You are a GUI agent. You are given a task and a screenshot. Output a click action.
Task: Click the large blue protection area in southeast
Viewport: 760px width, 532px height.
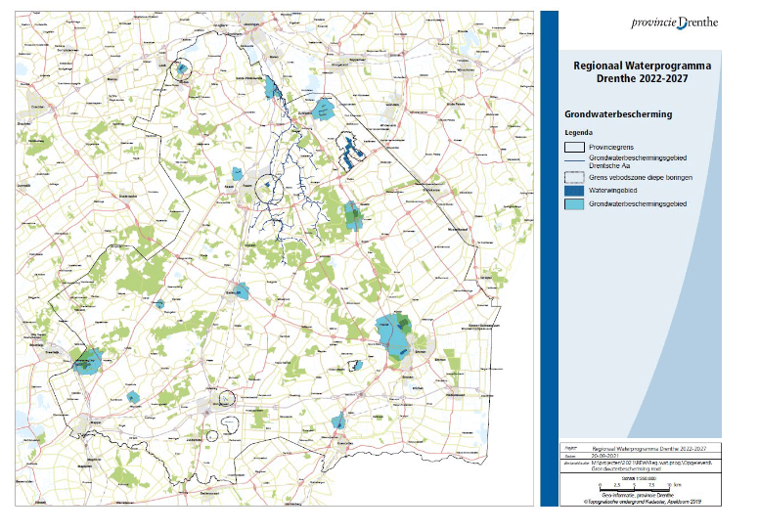pos(394,335)
